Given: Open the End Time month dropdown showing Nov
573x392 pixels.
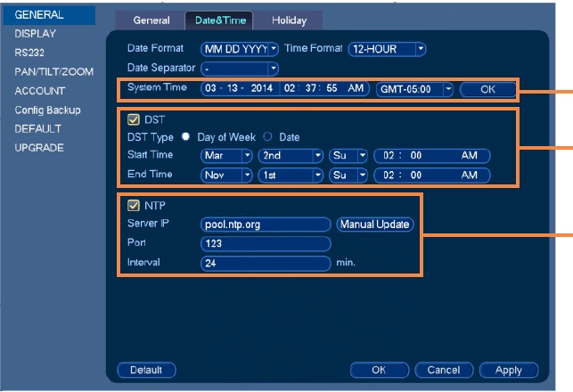Looking at the screenshot, I should click(227, 176).
